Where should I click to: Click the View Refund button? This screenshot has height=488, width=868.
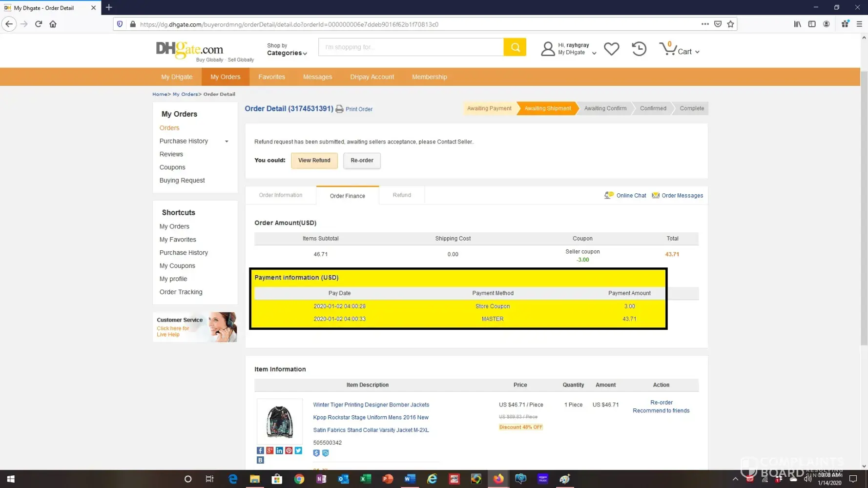click(x=314, y=161)
